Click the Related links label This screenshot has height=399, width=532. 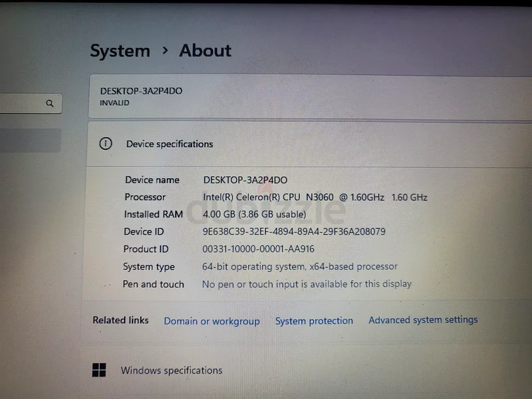tap(120, 321)
